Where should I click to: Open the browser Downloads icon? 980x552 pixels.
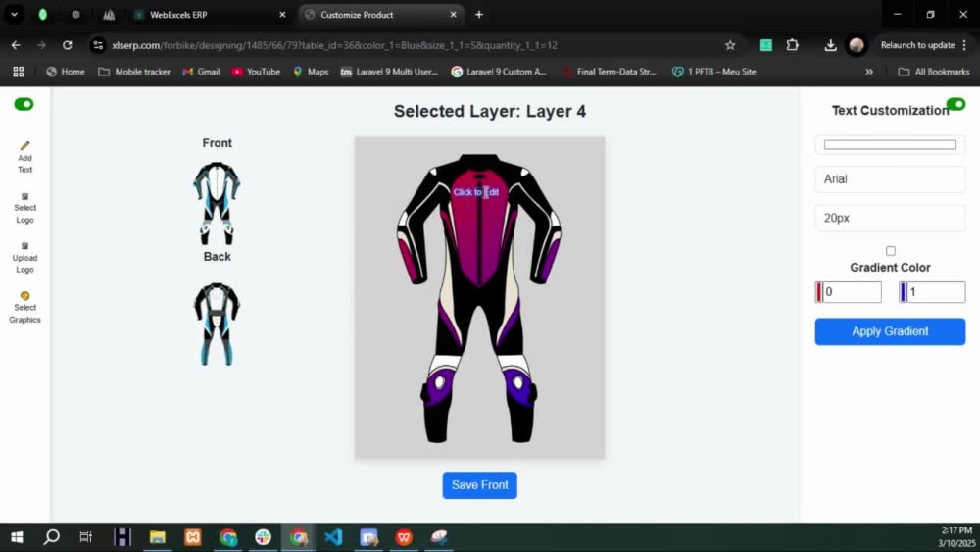pos(830,45)
